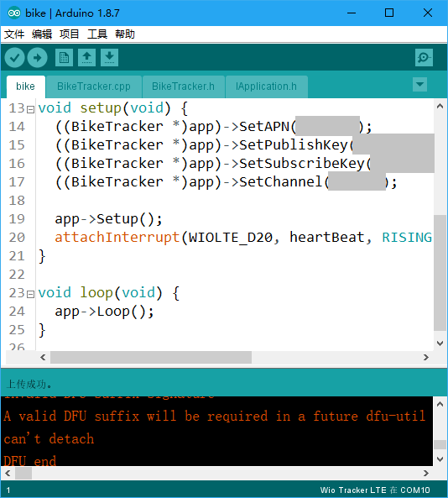Viewport: 448px width, 498px height.
Task: Click line number 18 in gutter
Action: [x=17, y=201]
